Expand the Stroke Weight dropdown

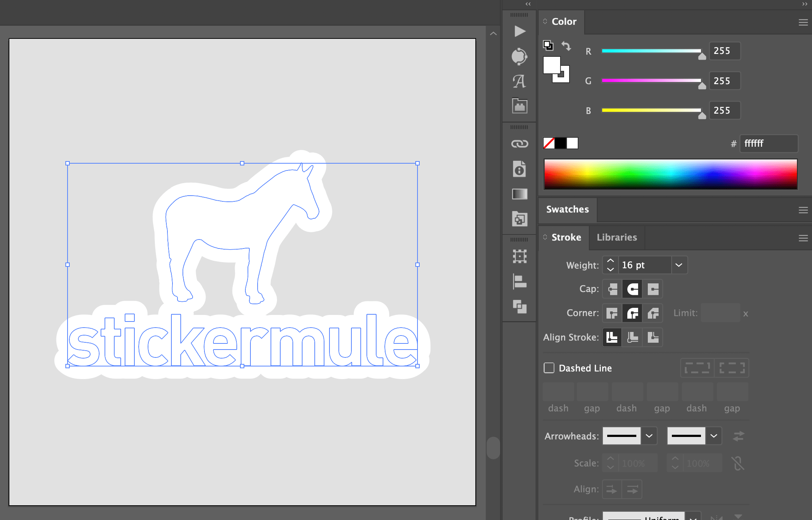(x=679, y=265)
